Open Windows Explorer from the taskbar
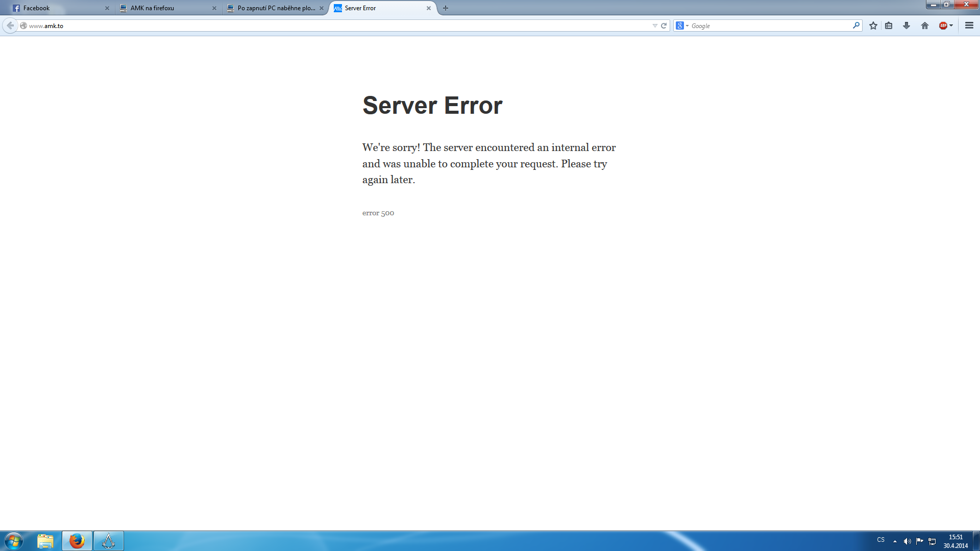980x551 pixels. point(45,541)
